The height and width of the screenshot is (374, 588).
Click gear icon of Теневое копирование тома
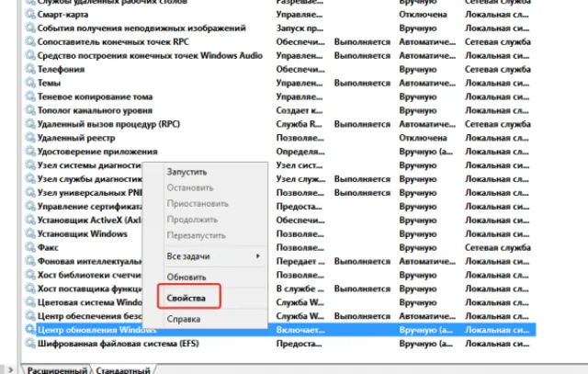click(30, 96)
